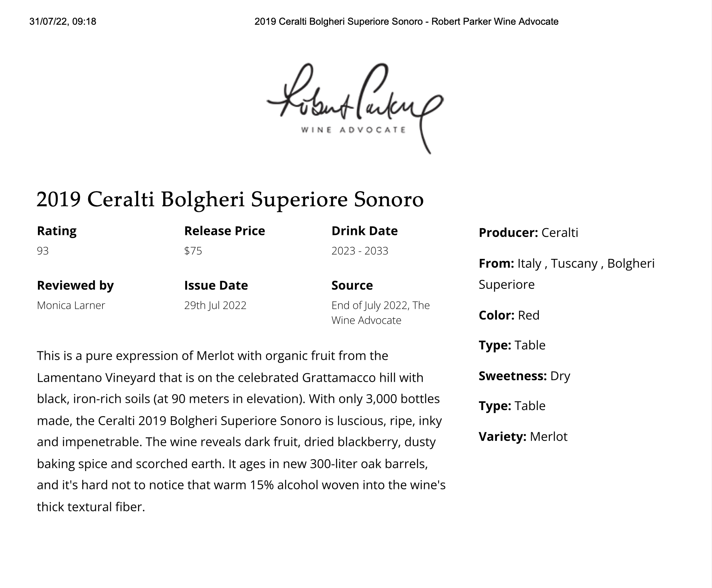
Task: Click the rating value 93
Action: 43,251
